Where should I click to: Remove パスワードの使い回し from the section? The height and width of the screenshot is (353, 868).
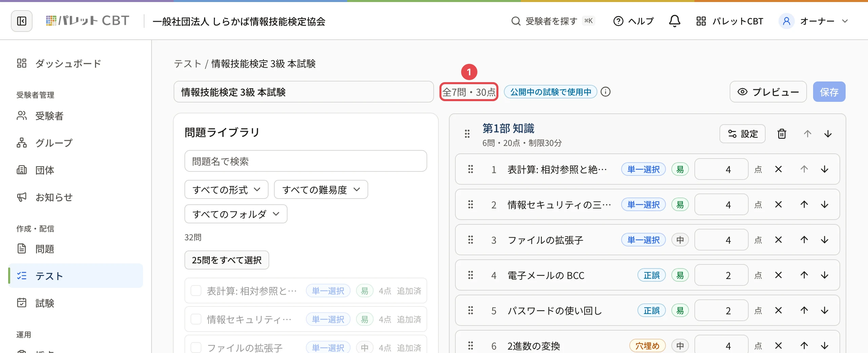pyautogui.click(x=778, y=310)
